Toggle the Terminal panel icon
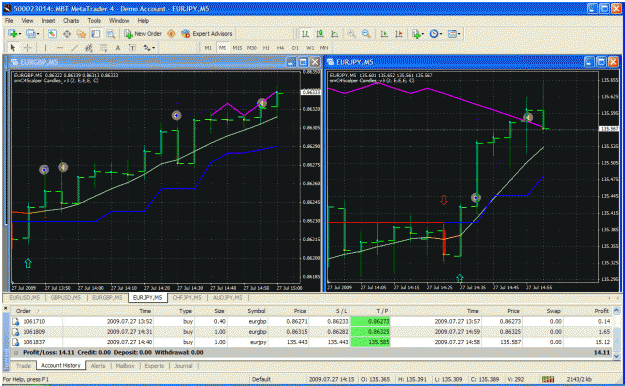625x386 pixels. (x=96, y=34)
